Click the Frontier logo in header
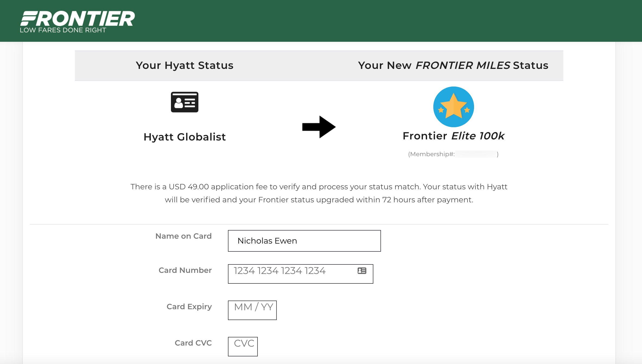The image size is (642, 364). tap(77, 22)
